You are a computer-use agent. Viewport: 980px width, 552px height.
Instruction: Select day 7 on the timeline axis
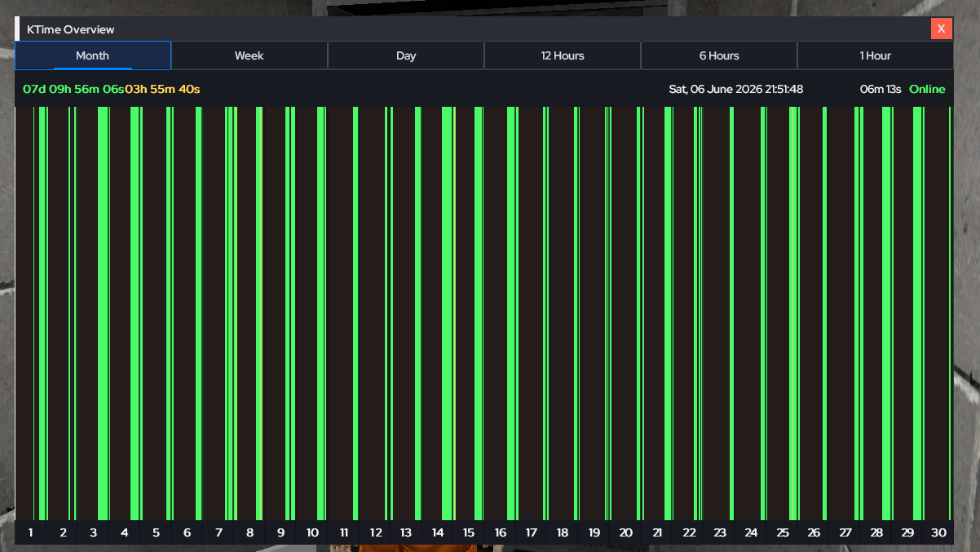click(219, 532)
